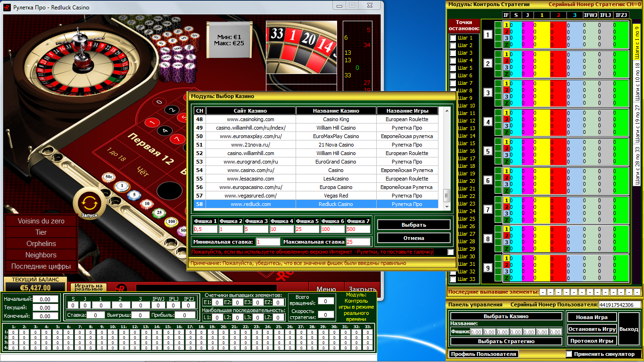
Task: Click the Начальный balance field
Action: click(45, 299)
